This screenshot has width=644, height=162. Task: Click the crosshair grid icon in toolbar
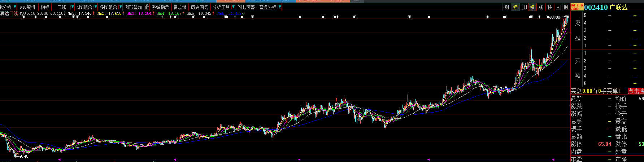524,7
